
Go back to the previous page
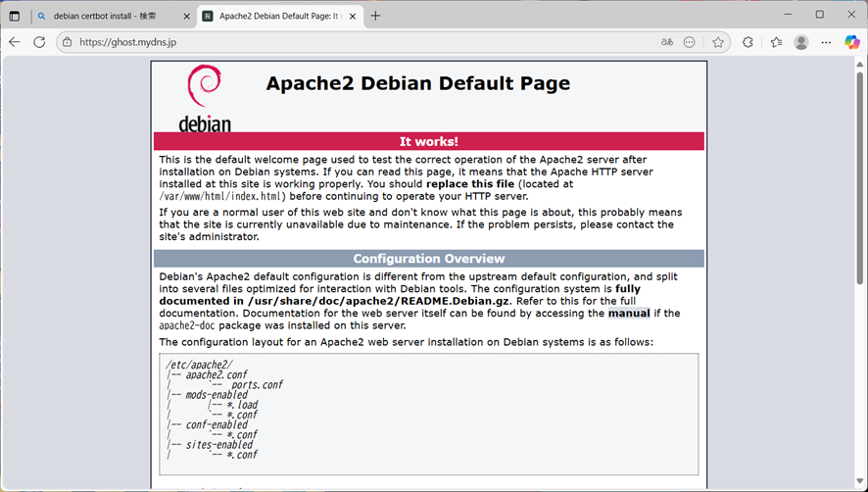pos(15,42)
